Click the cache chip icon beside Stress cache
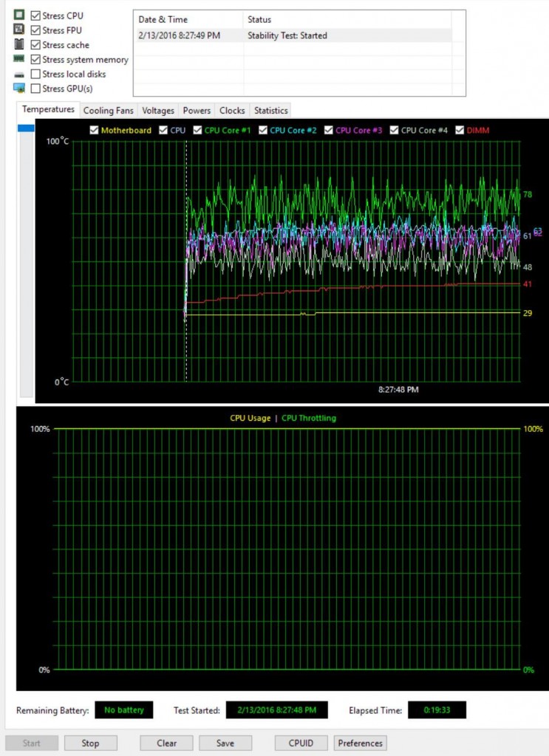The image size is (549, 756). pos(18,44)
